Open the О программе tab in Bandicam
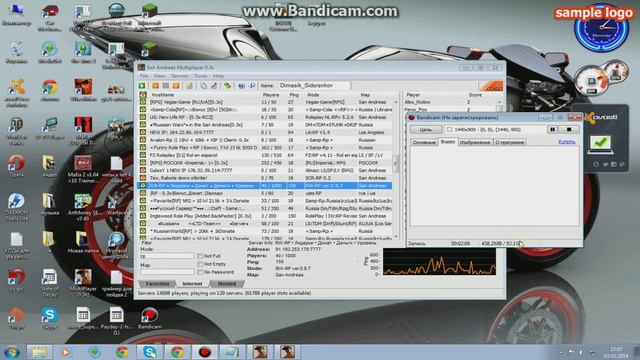 click(510, 142)
